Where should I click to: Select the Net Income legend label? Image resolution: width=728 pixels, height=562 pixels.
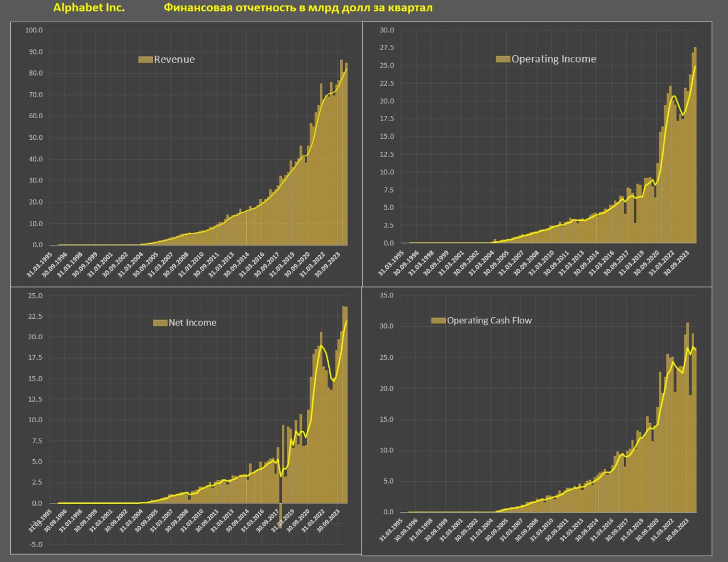click(x=192, y=323)
